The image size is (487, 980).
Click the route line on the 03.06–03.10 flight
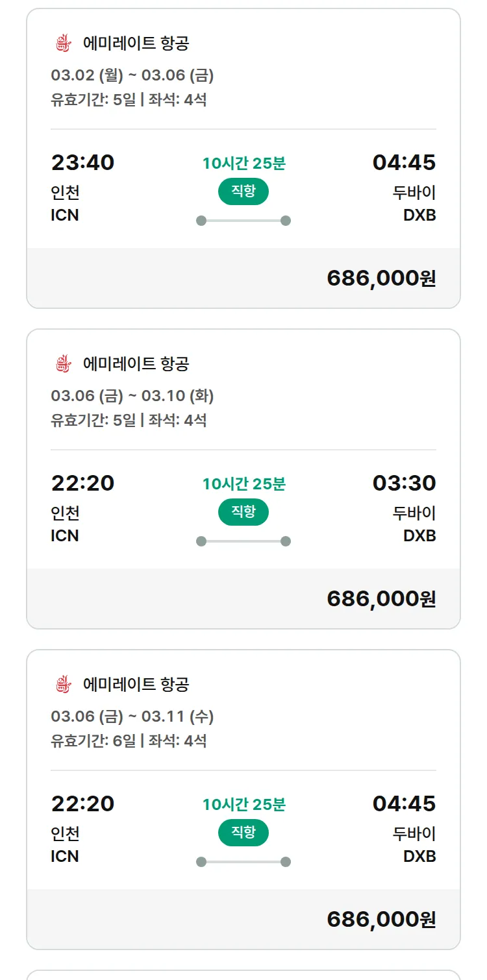[243, 541]
